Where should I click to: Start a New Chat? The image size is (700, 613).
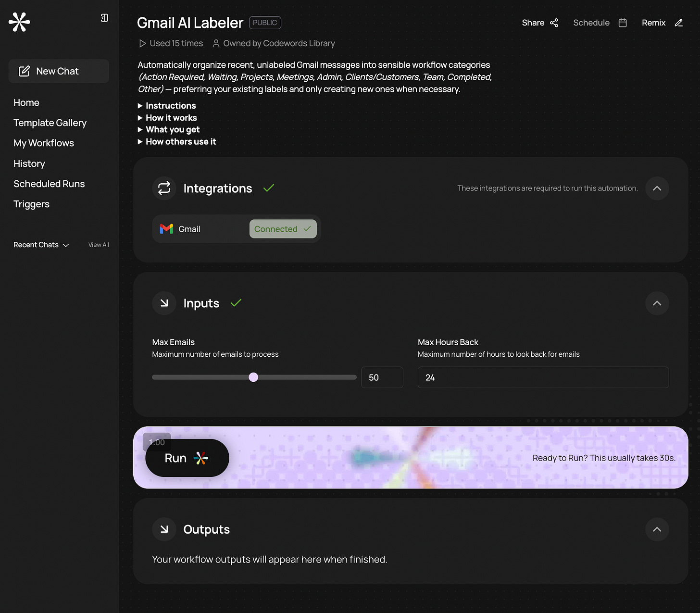click(x=59, y=71)
